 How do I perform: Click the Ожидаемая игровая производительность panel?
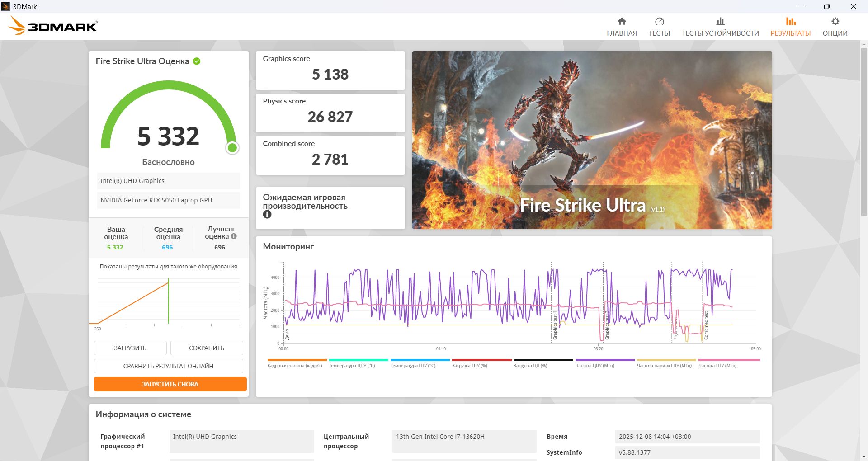pyautogui.click(x=330, y=208)
